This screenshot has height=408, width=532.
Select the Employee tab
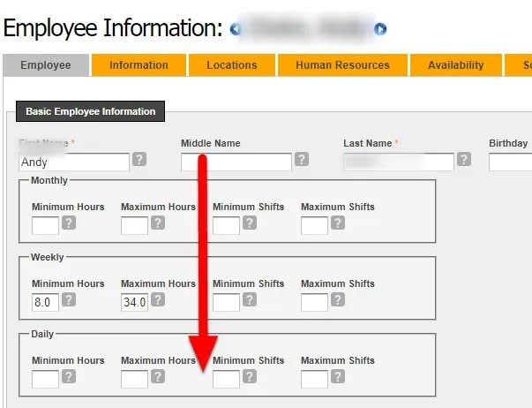tap(46, 64)
